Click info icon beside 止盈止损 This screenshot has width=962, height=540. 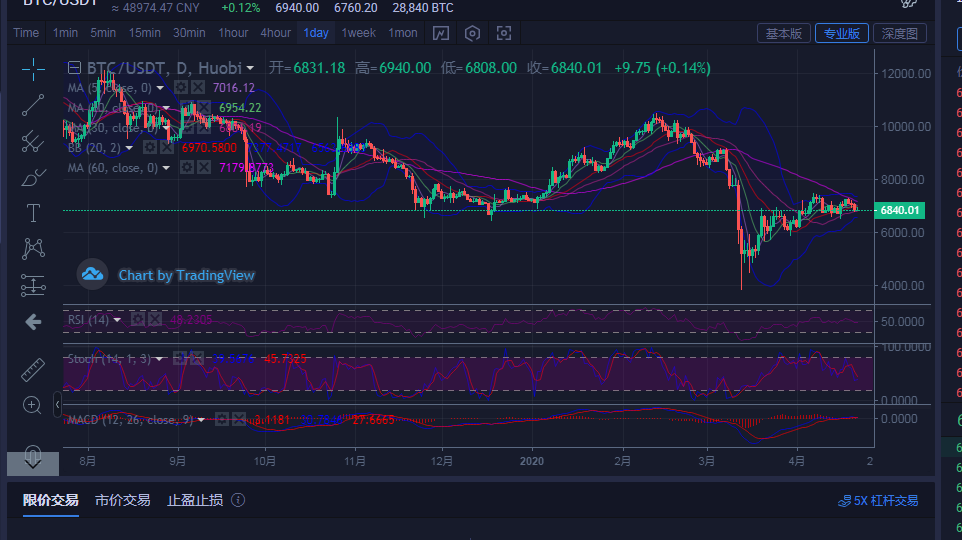(238, 500)
